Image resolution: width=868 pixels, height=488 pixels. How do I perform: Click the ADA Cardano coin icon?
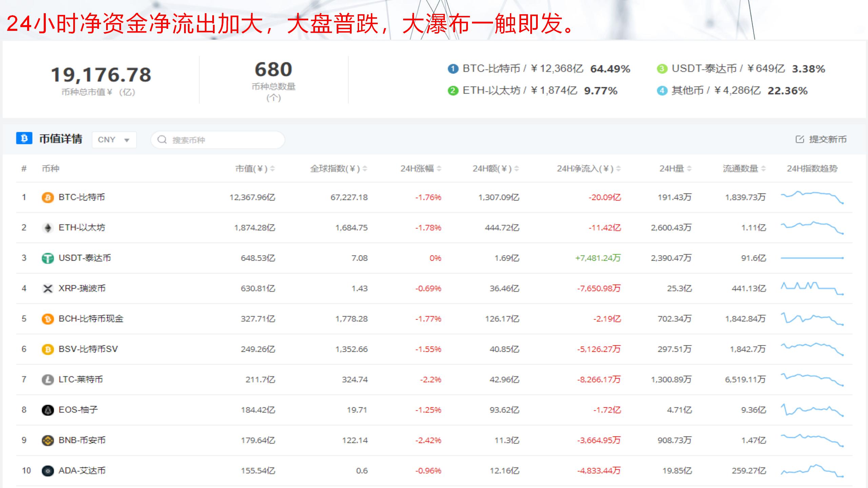[47, 471]
